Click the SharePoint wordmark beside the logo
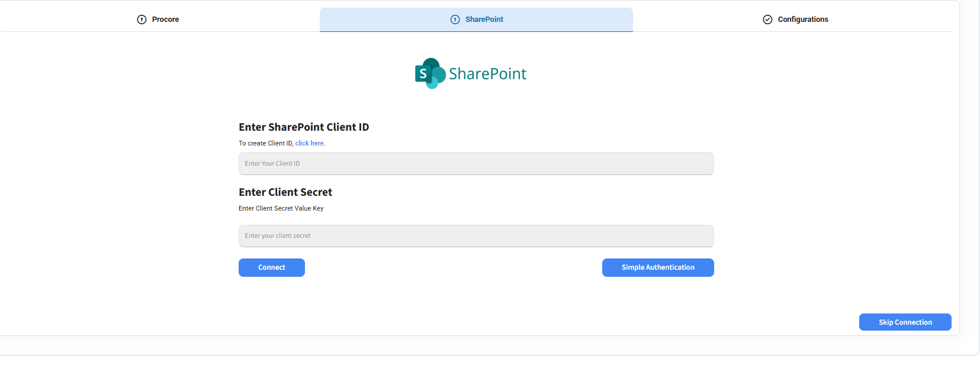This screenshot has width=980, height=388. (487, 74)
